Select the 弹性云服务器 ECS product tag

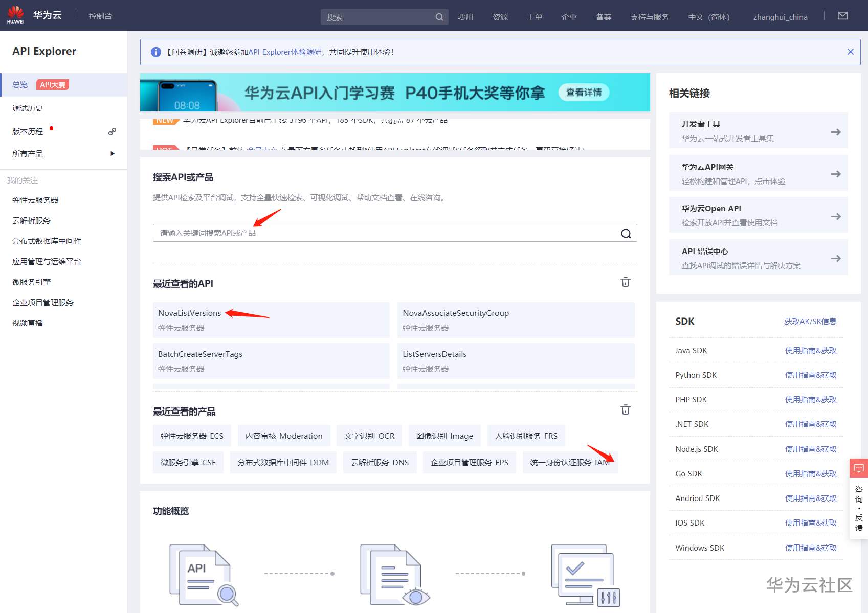192,436
